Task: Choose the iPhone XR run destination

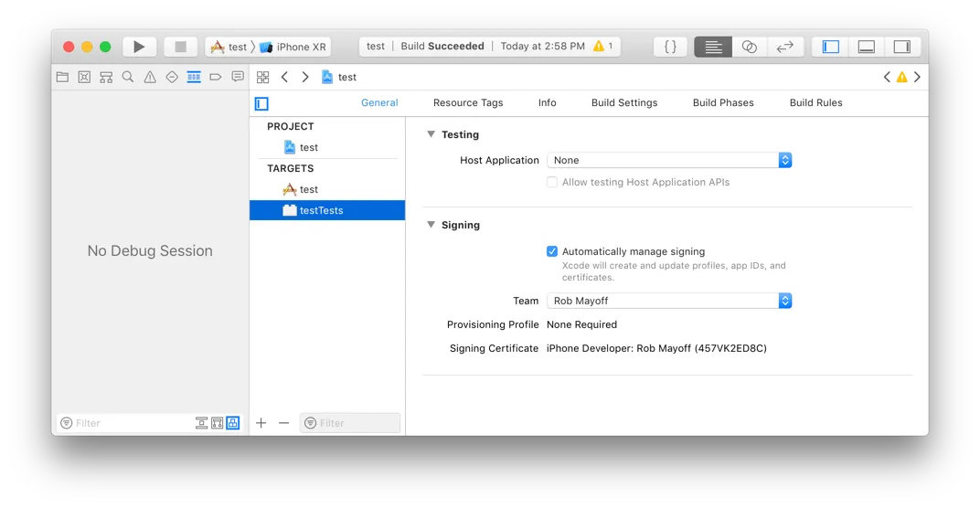Action: (293, 47)
